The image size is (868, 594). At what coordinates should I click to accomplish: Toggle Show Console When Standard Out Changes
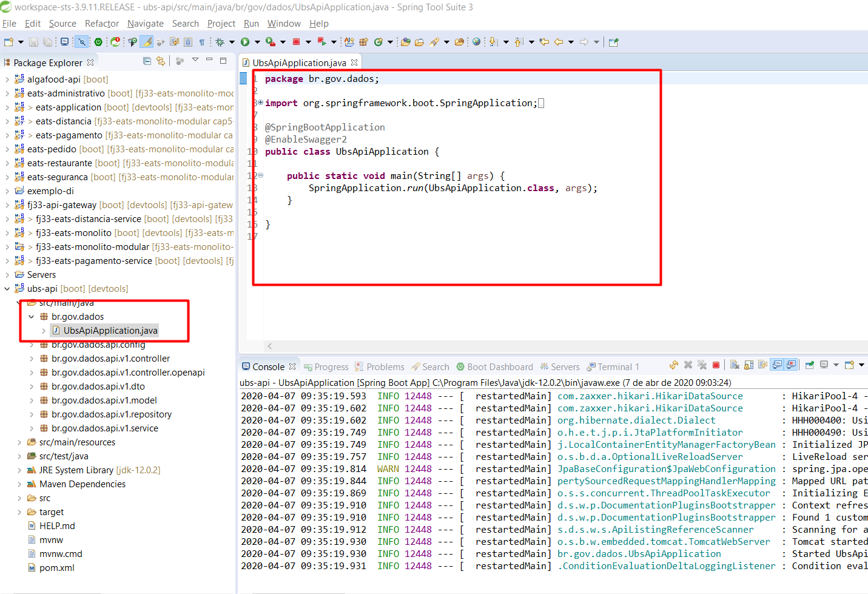(x=777, y=365)
